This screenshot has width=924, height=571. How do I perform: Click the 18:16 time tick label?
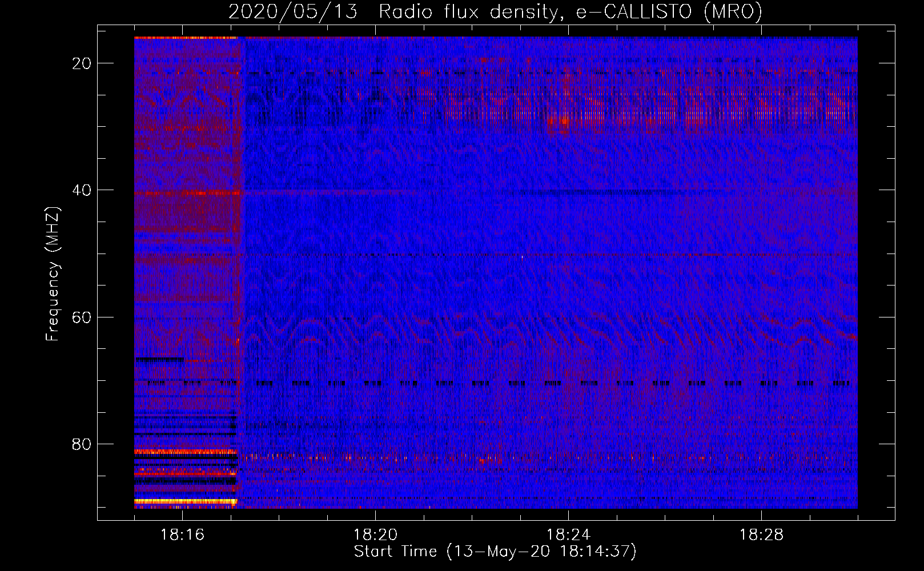point(182,535)
